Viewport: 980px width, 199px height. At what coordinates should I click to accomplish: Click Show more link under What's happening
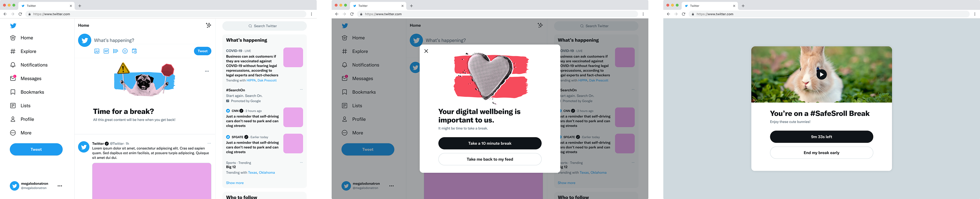[x=235, y=183]
